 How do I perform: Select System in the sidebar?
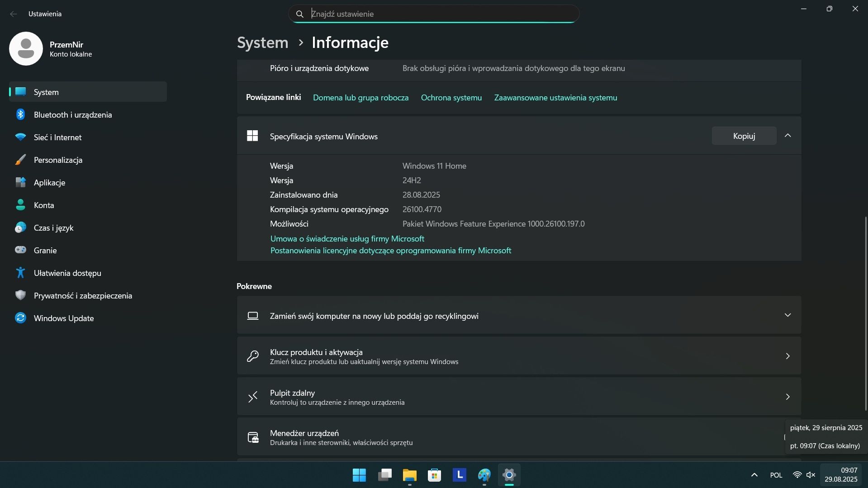coord(88,92)
